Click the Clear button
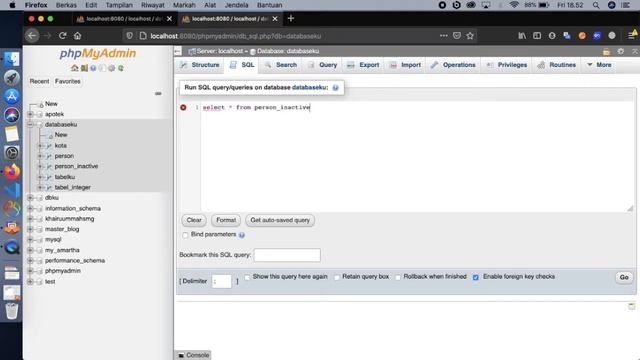 pyautogui.click(x=194, y=220)
